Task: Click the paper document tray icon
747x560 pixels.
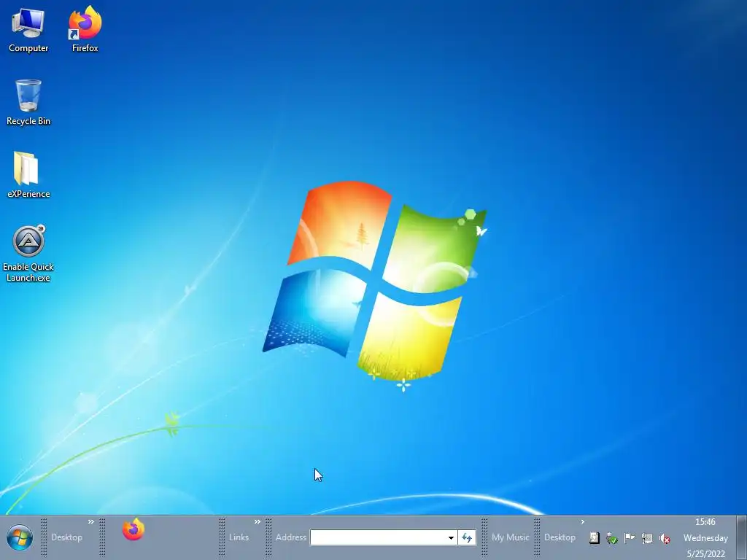Action: pyautogui.click(x=594, y=538)
